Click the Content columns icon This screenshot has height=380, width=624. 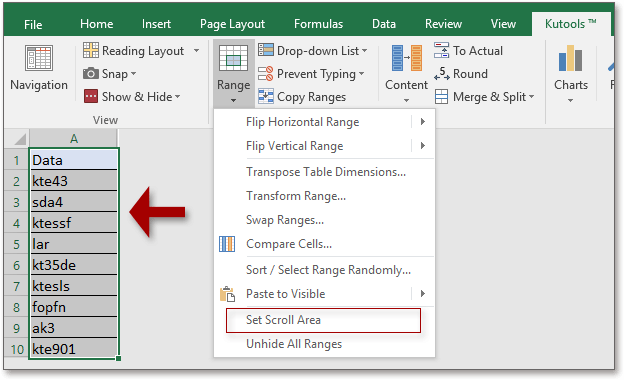pyautogui.click(x=406, y=58)
